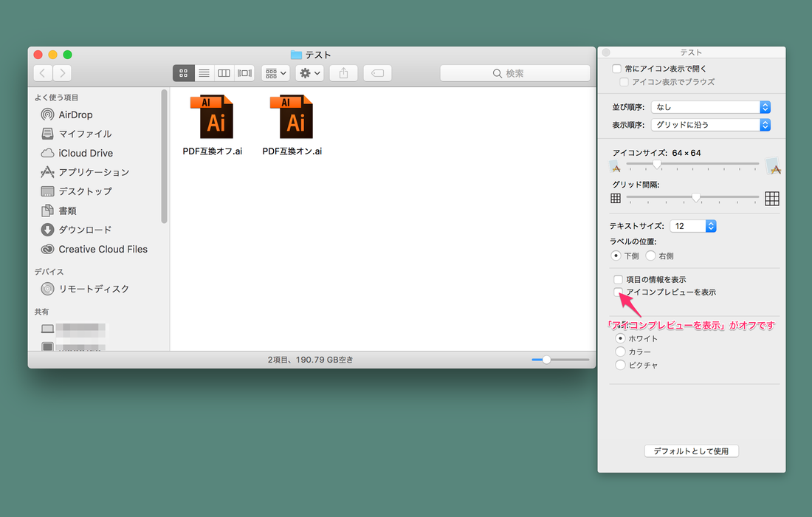This screenshot has width=812, height=517.
Task: Select the PDF互換オフ.ai file icon
Action: point(213,117)
